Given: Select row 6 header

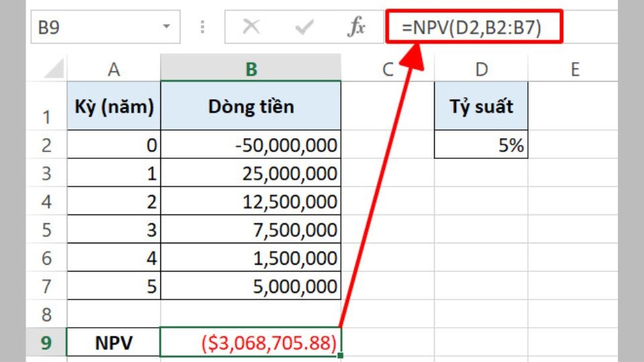Looking at the screenshot, I should [x=46, y=257].
